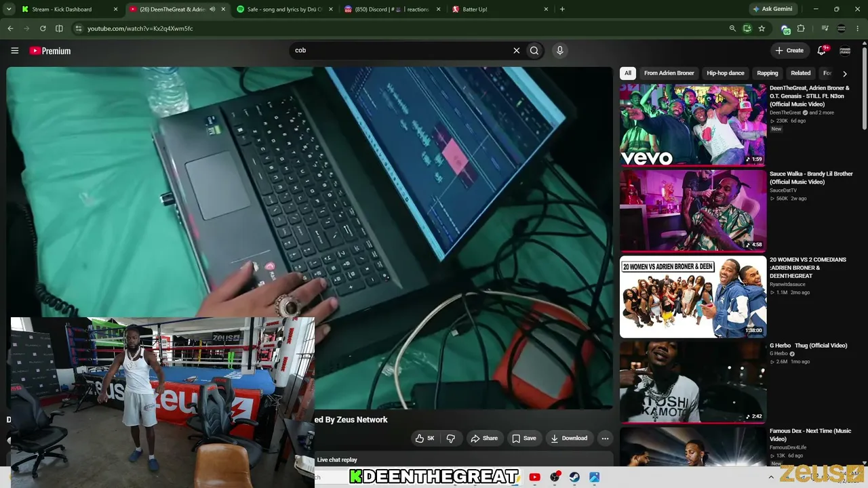This screenshot has height=488, width=868.
Task: Run search with the magnifier button
Action: [534, 50]
